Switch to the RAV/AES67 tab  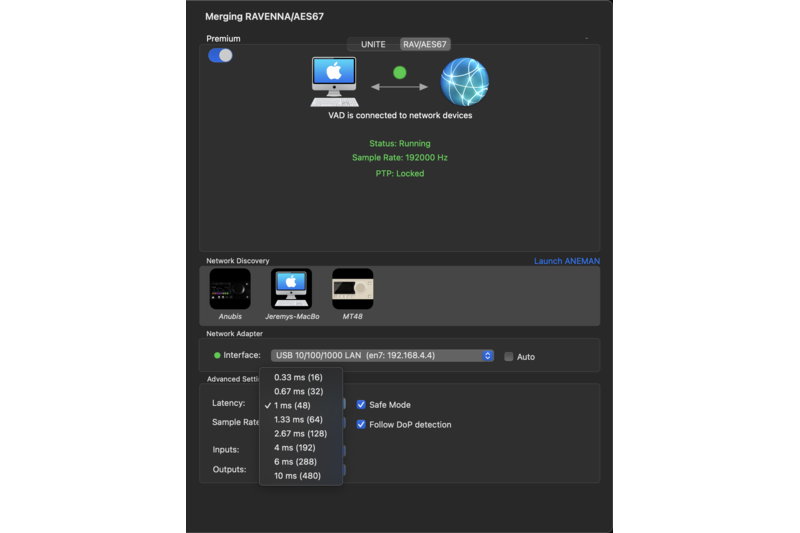click(424, 44)
